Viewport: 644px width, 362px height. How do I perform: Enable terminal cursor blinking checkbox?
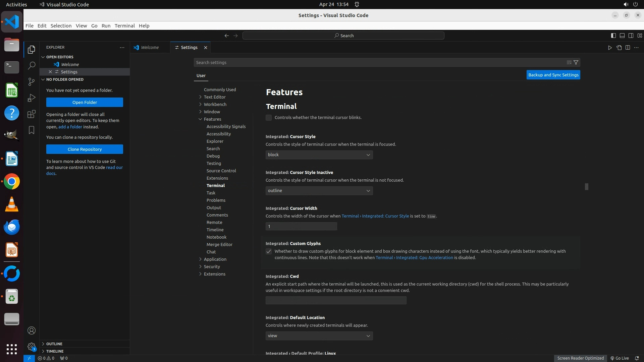[x=269, y=118]
